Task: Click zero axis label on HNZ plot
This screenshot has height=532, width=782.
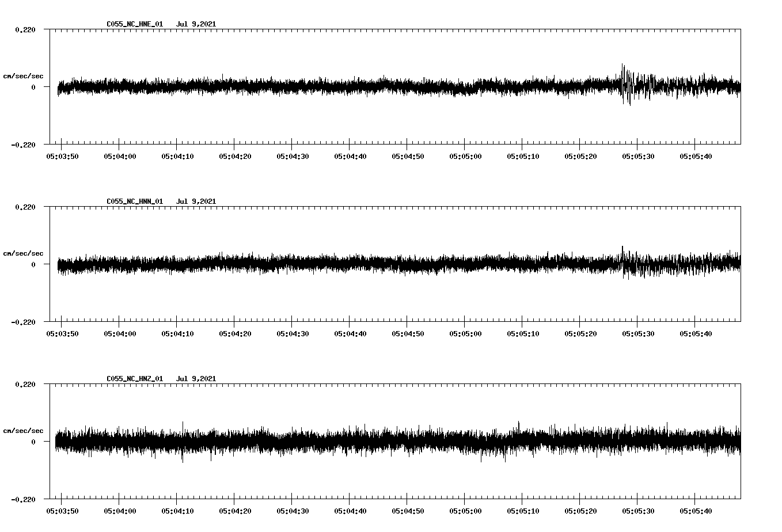Action: click(x=33, y=442)
